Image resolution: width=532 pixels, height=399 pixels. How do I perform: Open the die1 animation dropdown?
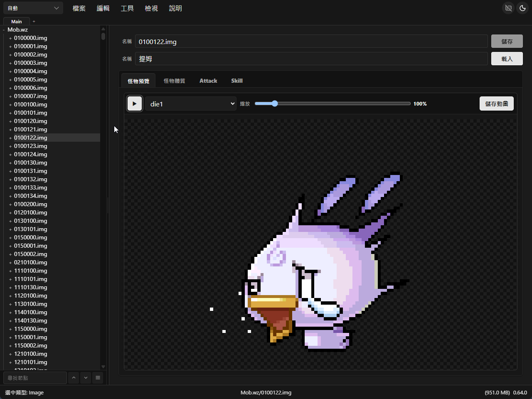pyautogui.click(x=191, y=103)
